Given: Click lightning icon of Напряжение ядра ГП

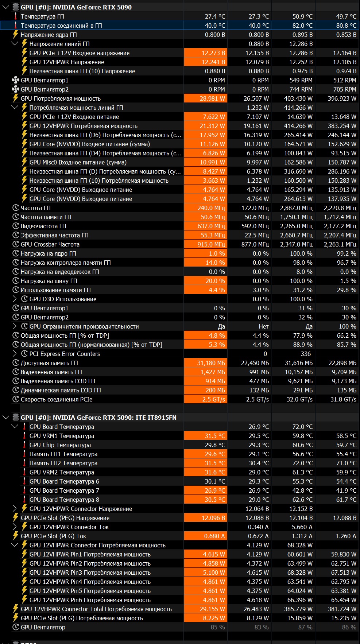Looking at the screenshot, I should coord(15,34).
